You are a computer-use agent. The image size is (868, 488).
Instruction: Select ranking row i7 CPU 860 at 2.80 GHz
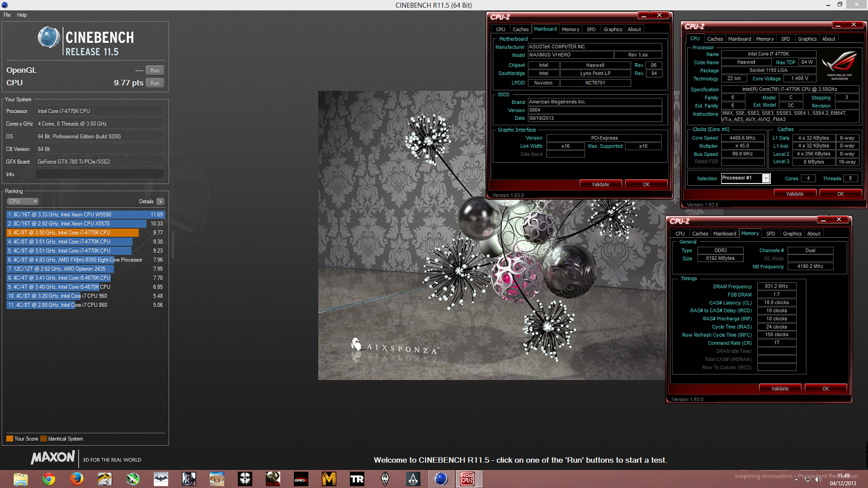click(85, 305)
